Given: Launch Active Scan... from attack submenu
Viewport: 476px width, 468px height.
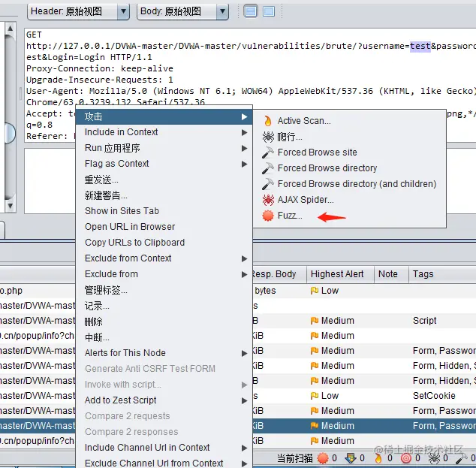Looking at the screenshot, I should (349, 121).
